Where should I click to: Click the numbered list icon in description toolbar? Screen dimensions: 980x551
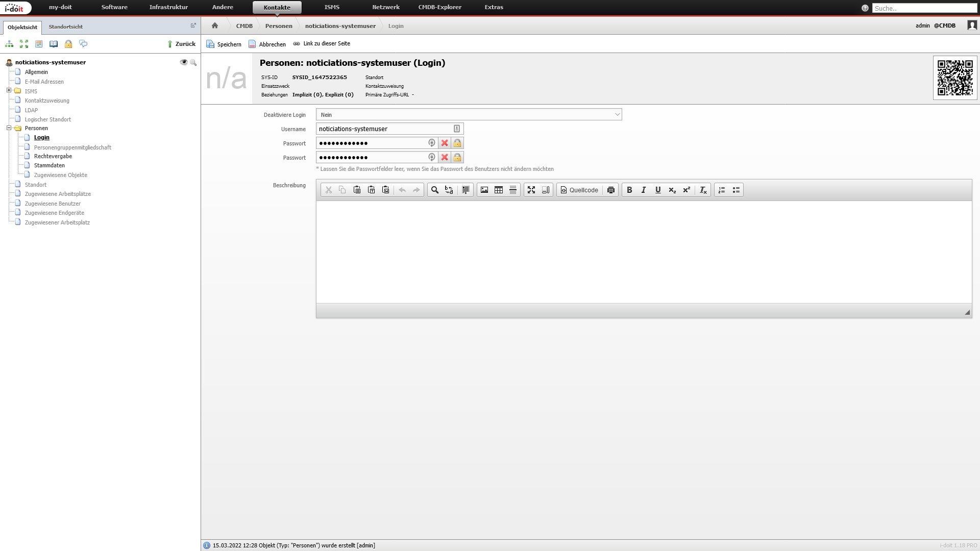722,190
